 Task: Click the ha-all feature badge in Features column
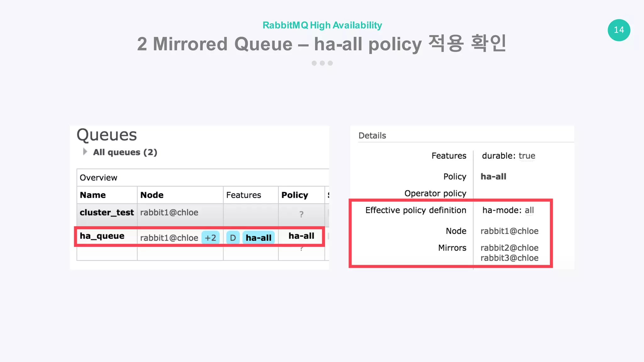(258, 238)
